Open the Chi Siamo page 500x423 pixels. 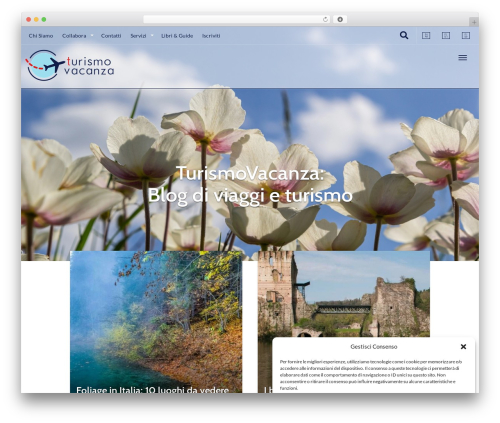tap(41, 36)
